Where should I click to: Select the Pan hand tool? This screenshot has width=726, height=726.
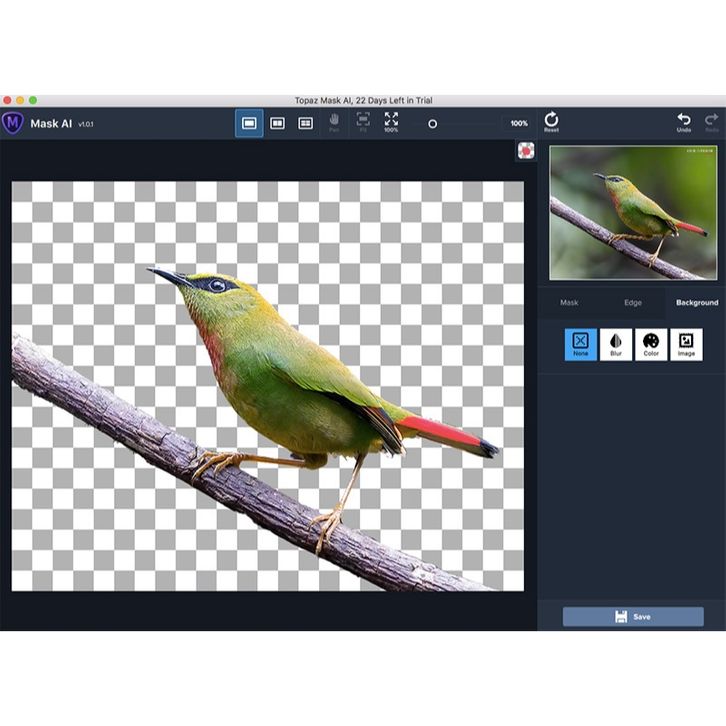pos(334,122)
